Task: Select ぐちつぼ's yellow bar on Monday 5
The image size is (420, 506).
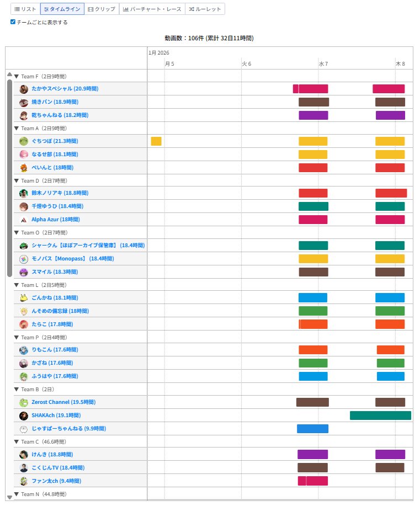Action: [156, 141]
